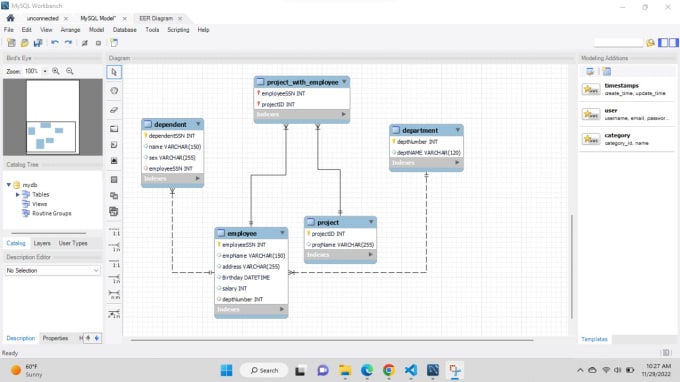
Task: Switch to the MySQL Model tab
Action: [98, 18]
